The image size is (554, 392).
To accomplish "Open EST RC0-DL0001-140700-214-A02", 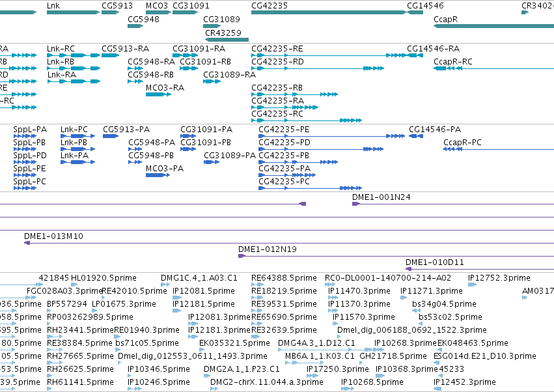I will [x=388, y=278].
